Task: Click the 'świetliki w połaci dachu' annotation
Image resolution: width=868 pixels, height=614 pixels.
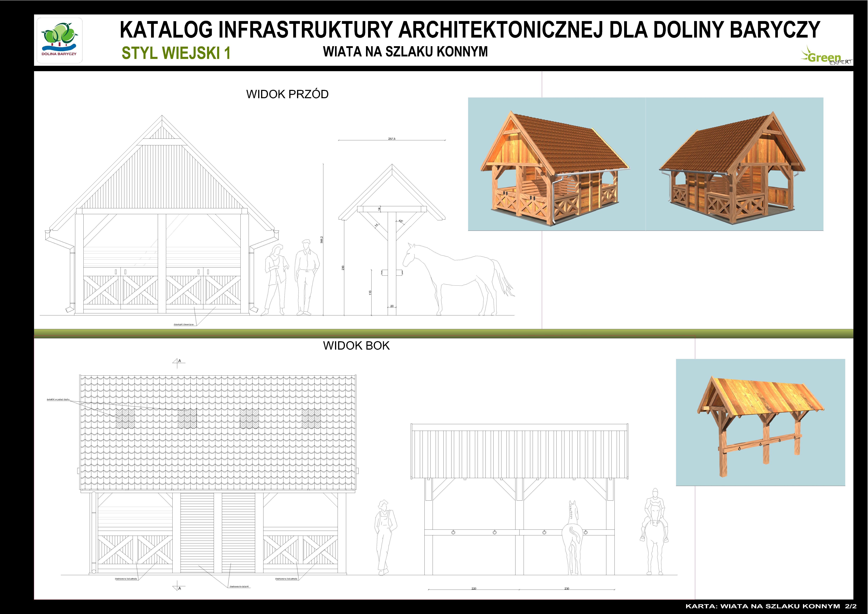Action: pos(58,399)
